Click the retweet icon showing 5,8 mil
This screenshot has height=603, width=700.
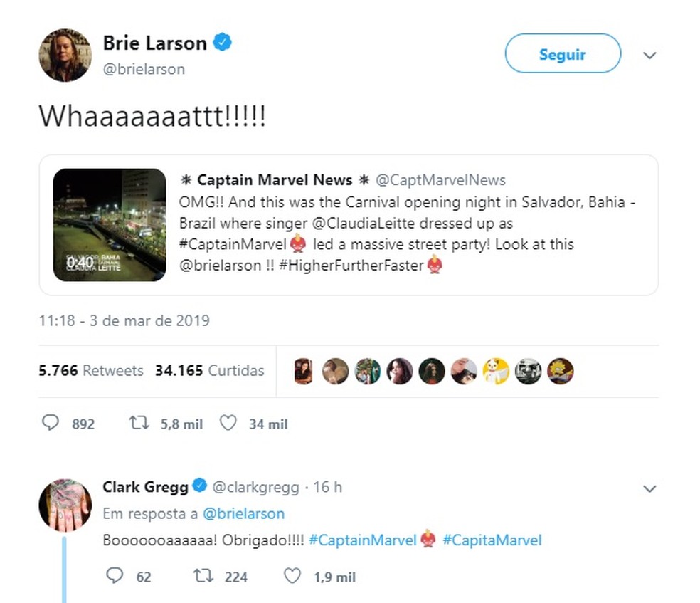[x=139, y=423]
